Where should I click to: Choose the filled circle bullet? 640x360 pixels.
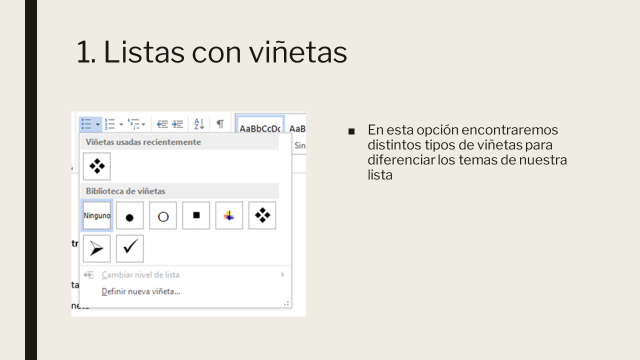[x=130, y=215]
